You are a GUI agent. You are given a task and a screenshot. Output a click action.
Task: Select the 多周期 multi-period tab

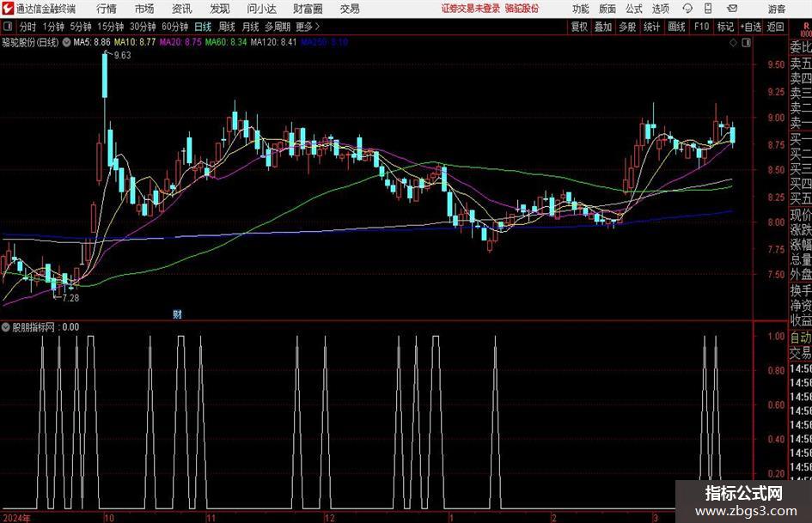[278, 27]
